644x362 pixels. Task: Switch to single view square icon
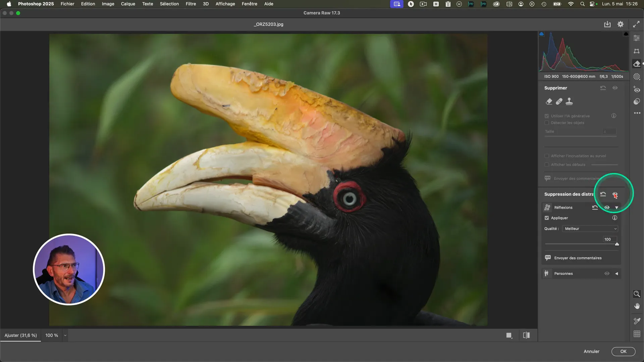coord(509,336)
